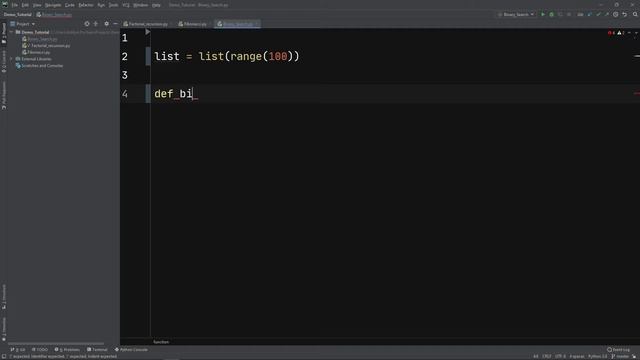Viewport: 640px width, 360px height.
Task: Collapse the Demo_Tutorial project folder
Action: [x=11, y=32]
